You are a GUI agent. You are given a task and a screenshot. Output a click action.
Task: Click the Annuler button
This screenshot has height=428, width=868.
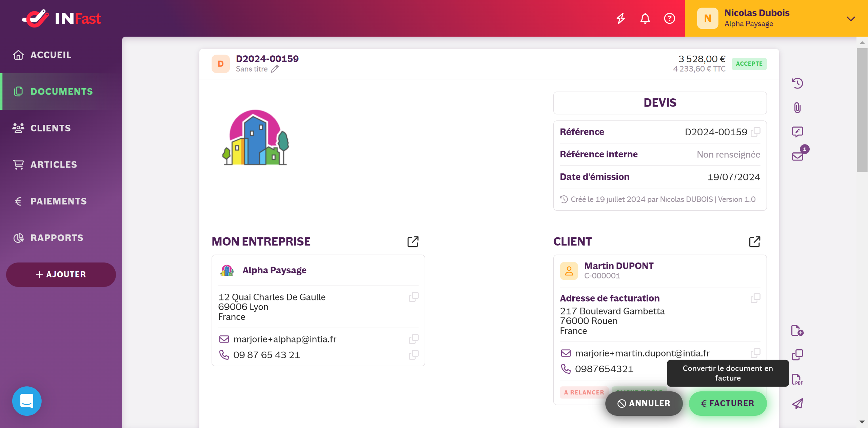644,403
